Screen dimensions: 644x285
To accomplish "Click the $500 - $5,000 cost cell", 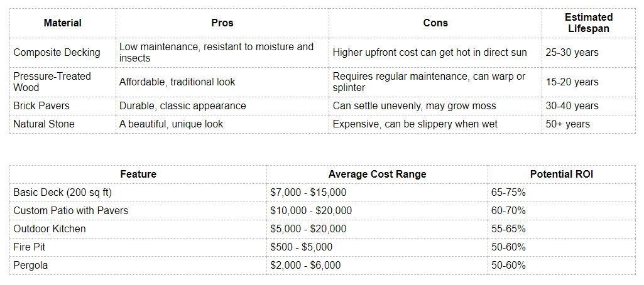I will click(377, 247).
